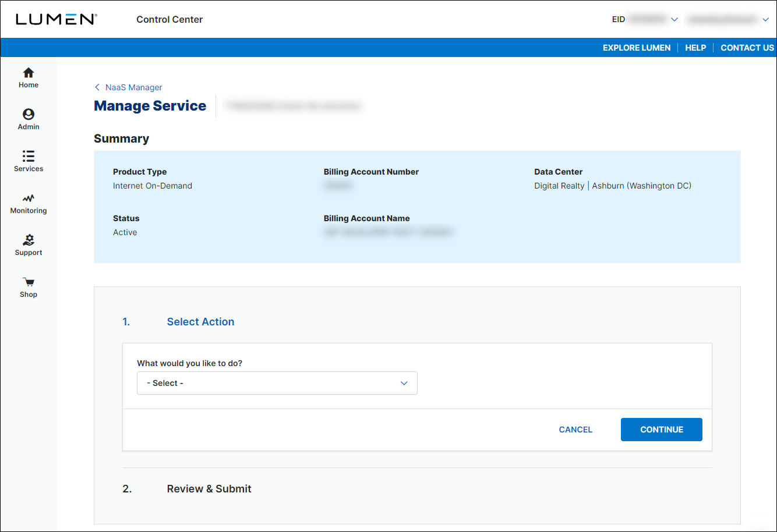
Task: Open the Help menu item
Action: click(695, 48)
